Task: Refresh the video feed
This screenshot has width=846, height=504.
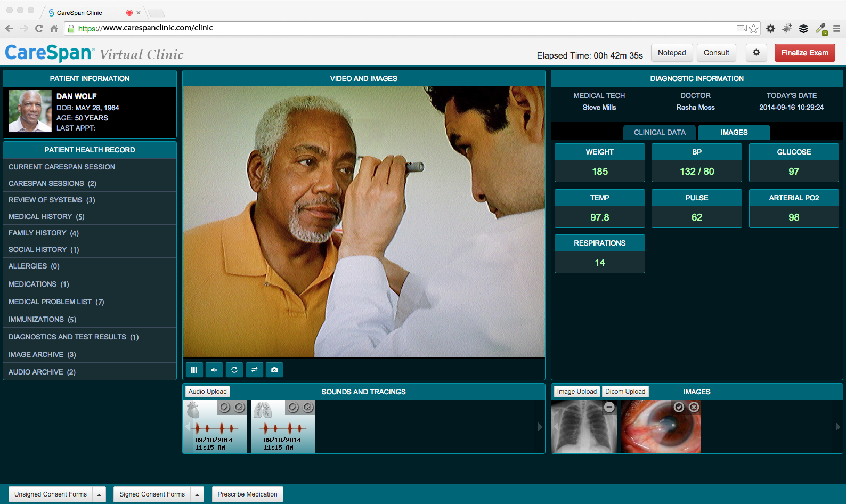Action: click(234, 370)
